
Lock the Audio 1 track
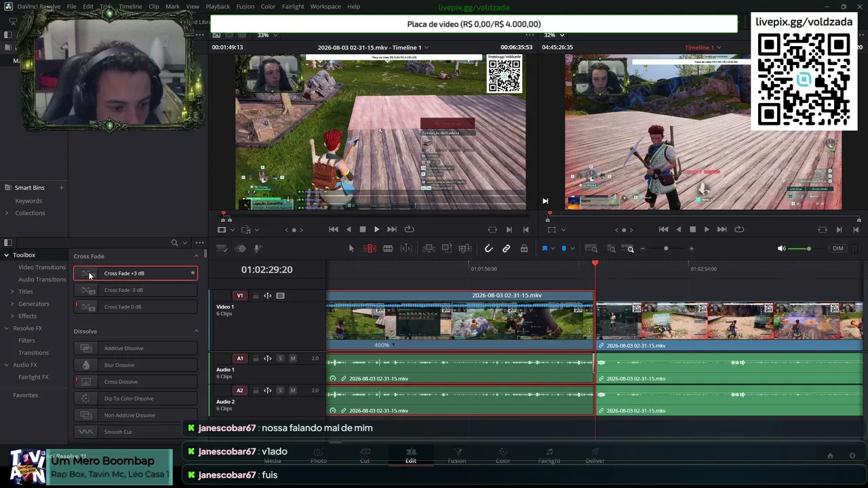click(x=256, y=359)
